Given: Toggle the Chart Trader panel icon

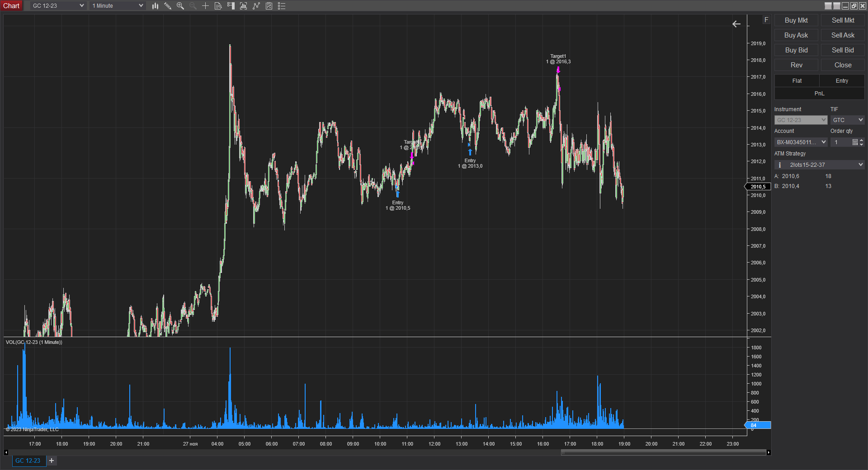Looking at the screenshot, I should click(x=231, y=6).
